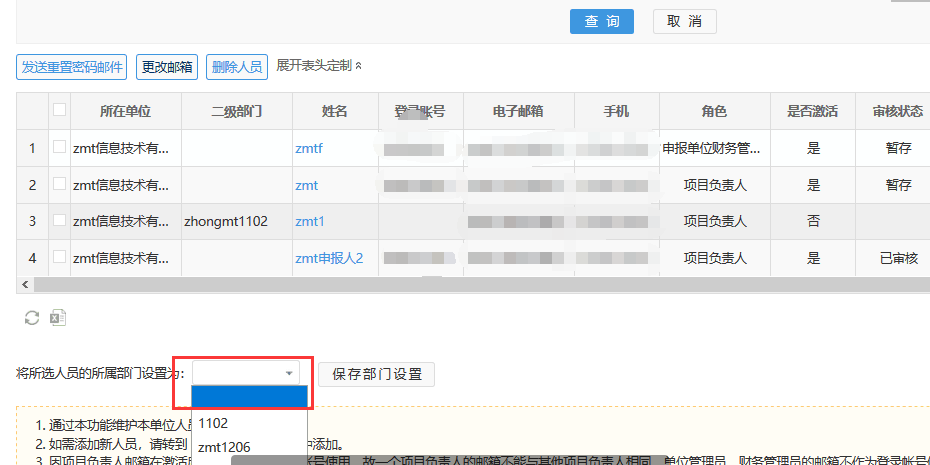Screen dimensions: 930x465
Task: Click the 是否激活 column header
Action: click(x=813, y=111)
